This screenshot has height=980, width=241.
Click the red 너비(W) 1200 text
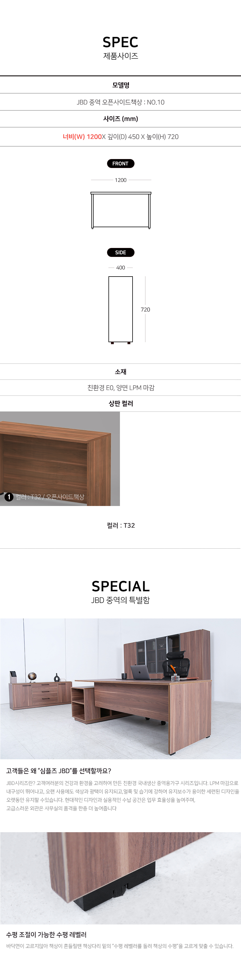tap(82, 137)
